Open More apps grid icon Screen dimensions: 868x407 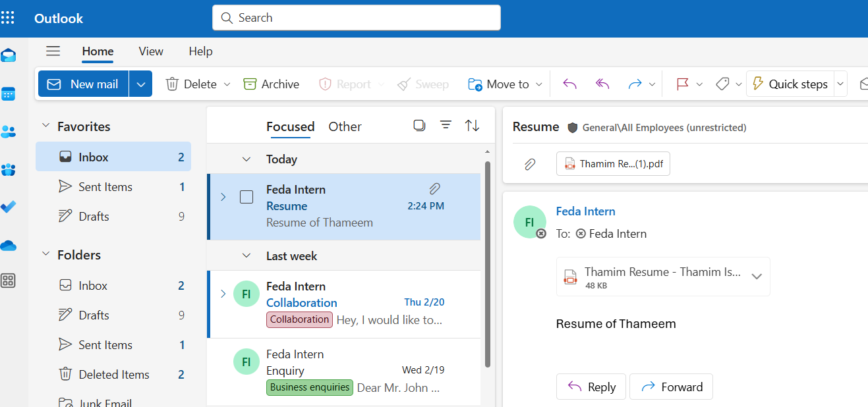click(9, 281)
